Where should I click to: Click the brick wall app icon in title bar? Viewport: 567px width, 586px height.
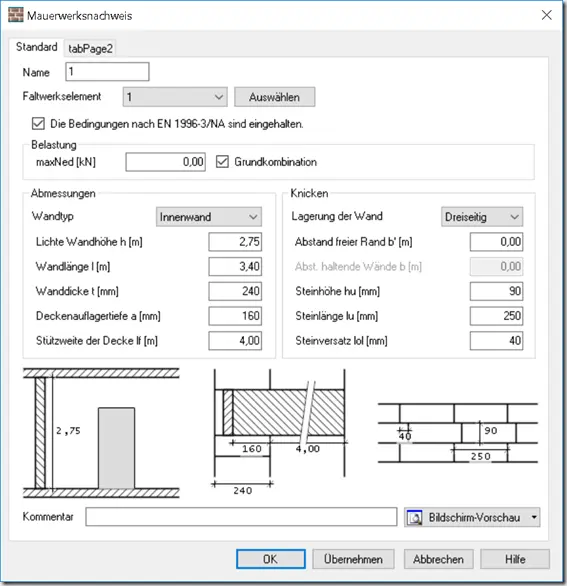coord(15,15)
